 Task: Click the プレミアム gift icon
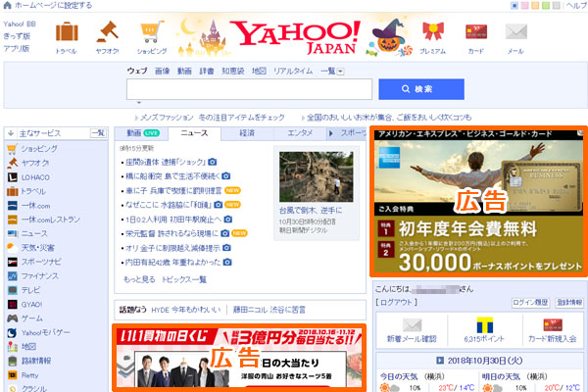(432, 31)
